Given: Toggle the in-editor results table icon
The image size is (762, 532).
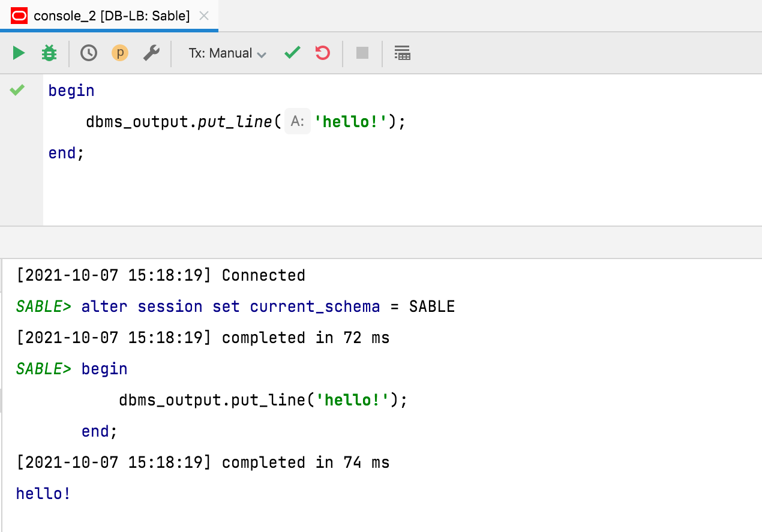Looking at the screenshot, I should click(x=402, y=53).
